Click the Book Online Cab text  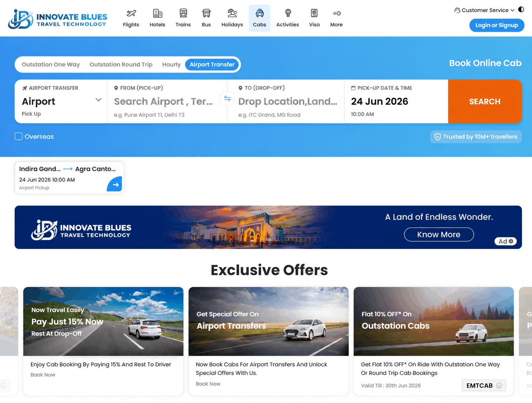485,63
